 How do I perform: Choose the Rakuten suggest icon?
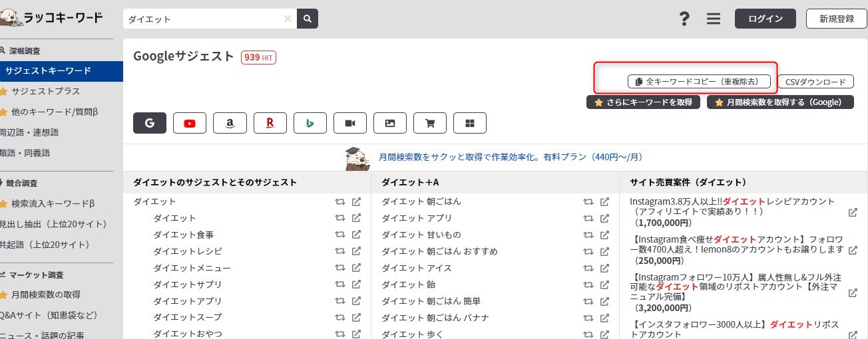[270, 123]
